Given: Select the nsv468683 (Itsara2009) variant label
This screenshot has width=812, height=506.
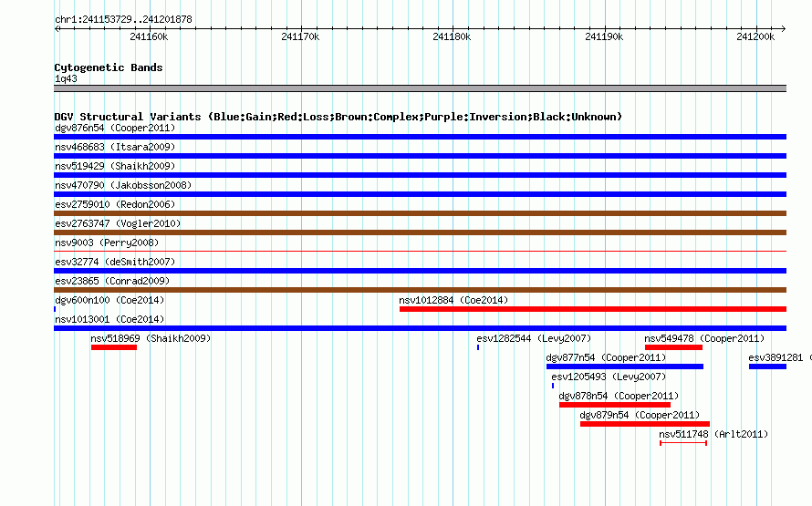Looking at the screenshot, I should 115,147.
